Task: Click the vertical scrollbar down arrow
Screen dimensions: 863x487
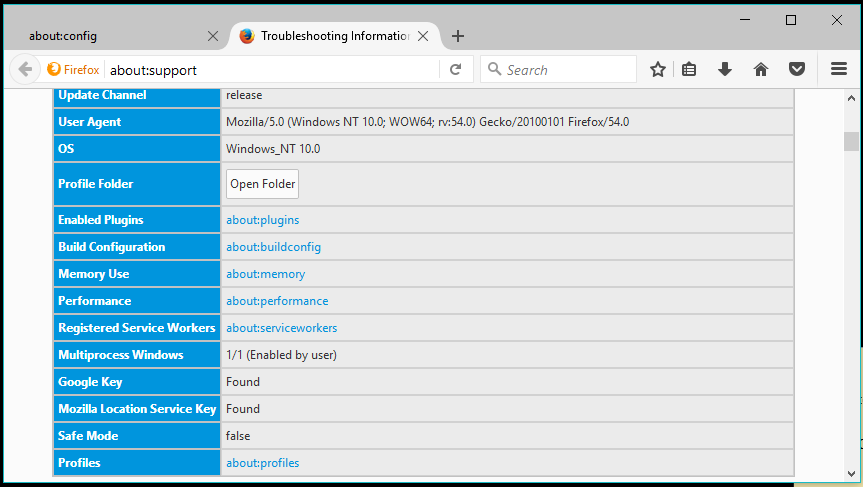Action: tap(851, 472)
